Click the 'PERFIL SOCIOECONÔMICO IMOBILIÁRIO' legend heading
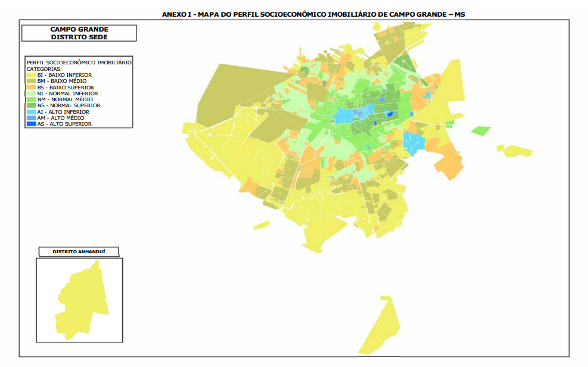Viewport: 588px width, 367px height. [x=79, y=62]
